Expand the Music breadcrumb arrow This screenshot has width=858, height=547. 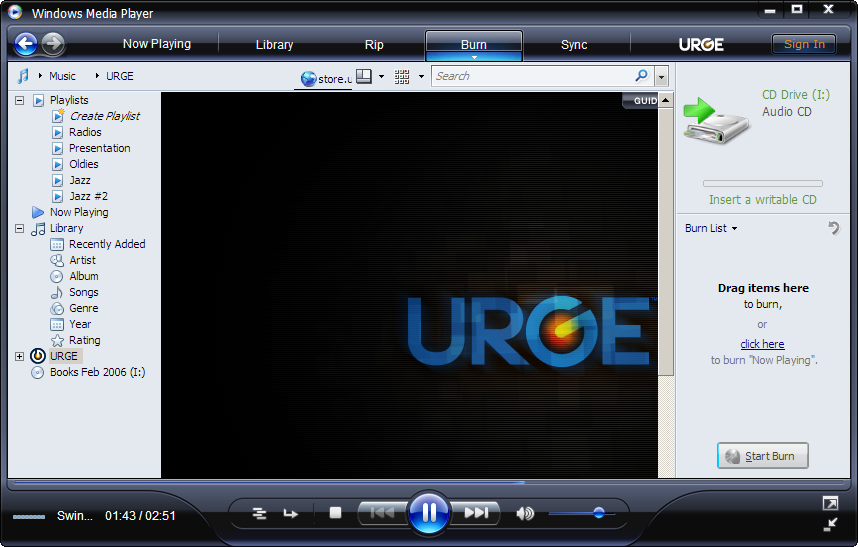[x=40, y=75]
